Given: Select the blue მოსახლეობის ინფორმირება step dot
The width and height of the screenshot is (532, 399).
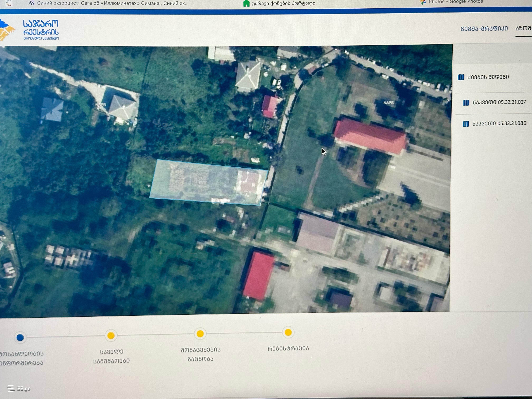Looking at the screenshot, I should click(x=20, y=337).
